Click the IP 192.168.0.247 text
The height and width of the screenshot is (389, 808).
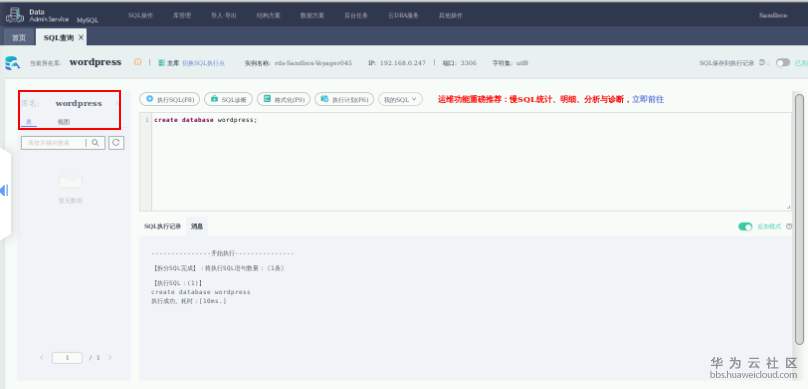coord(397,63)
